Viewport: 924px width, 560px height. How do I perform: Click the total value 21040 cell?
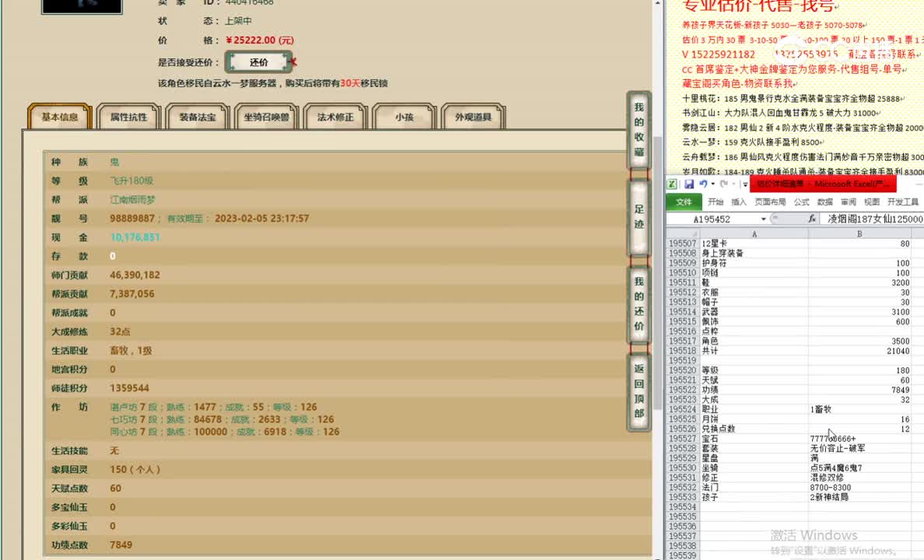859,351
